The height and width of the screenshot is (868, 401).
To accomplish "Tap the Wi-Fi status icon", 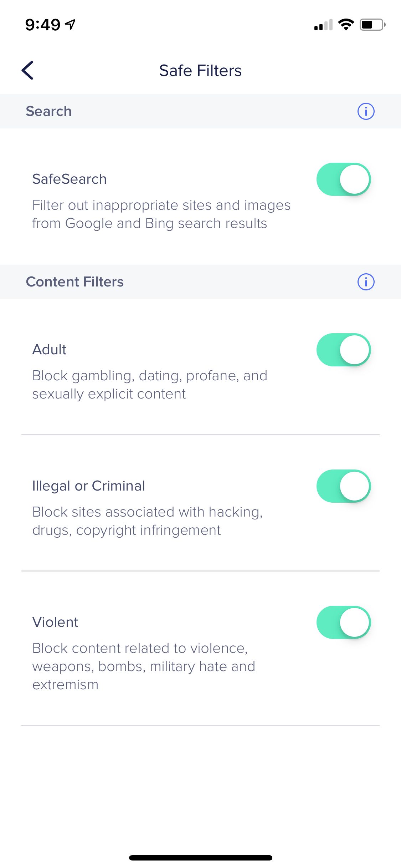I will click(x=346, y=25).
